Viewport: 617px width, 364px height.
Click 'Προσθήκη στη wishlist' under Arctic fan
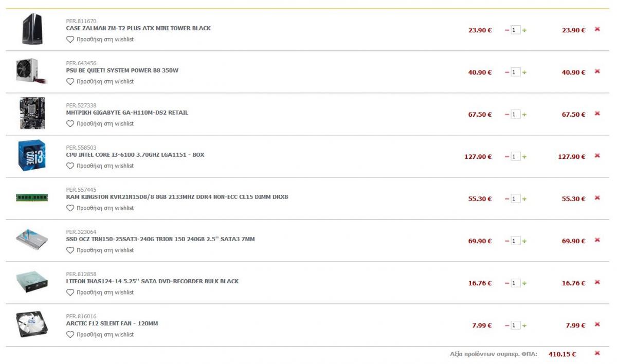point(105,335)
